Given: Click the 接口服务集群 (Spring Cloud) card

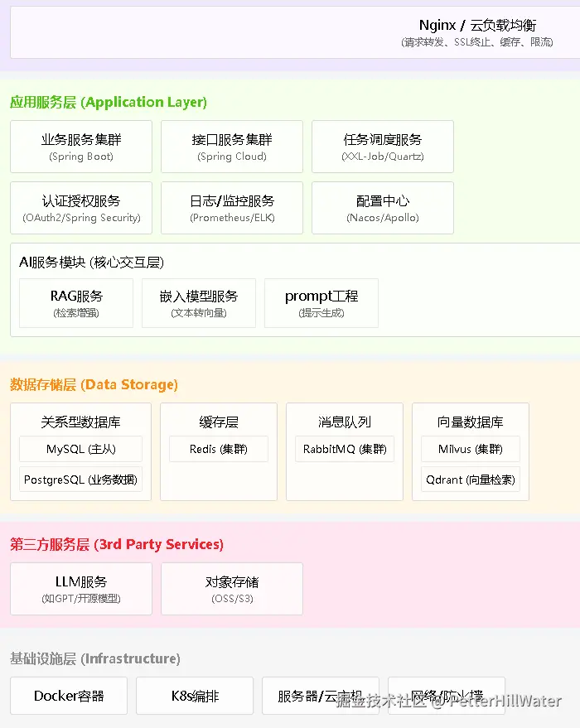Looking at the screenshot, I should [232, 147].
